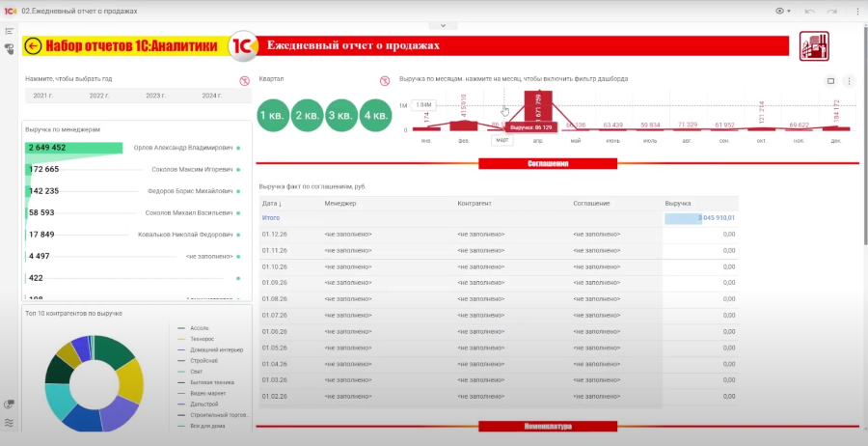Click the Бытовая техника legend entry
The height and width of the screenshot is (446, 868).
tap(205, 382)
